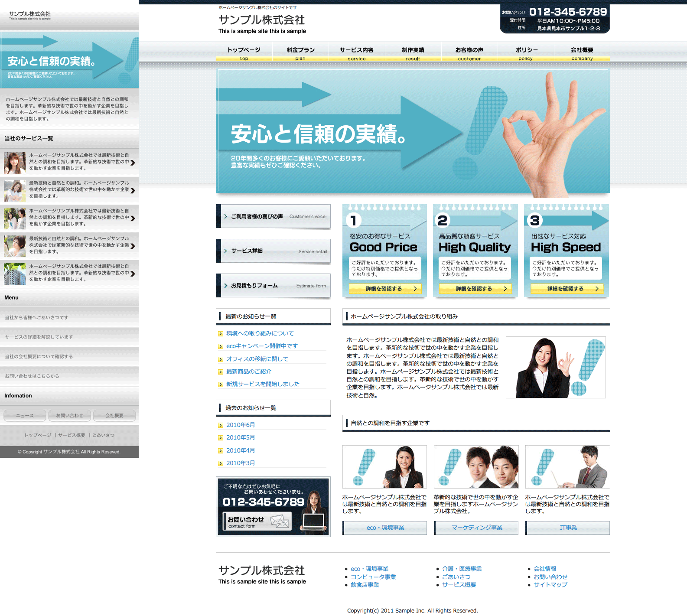The image size is (687, 616).
Task: Click the number 1 badge on Good Price
Action: (353, 221)
